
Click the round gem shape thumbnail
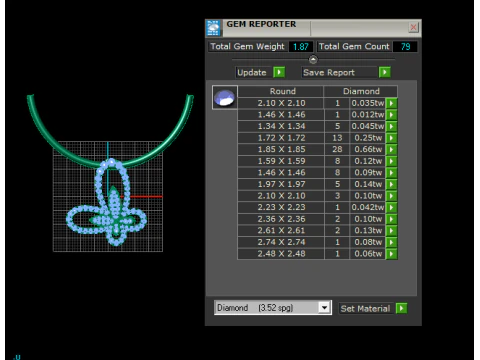(x=225, y=98)
